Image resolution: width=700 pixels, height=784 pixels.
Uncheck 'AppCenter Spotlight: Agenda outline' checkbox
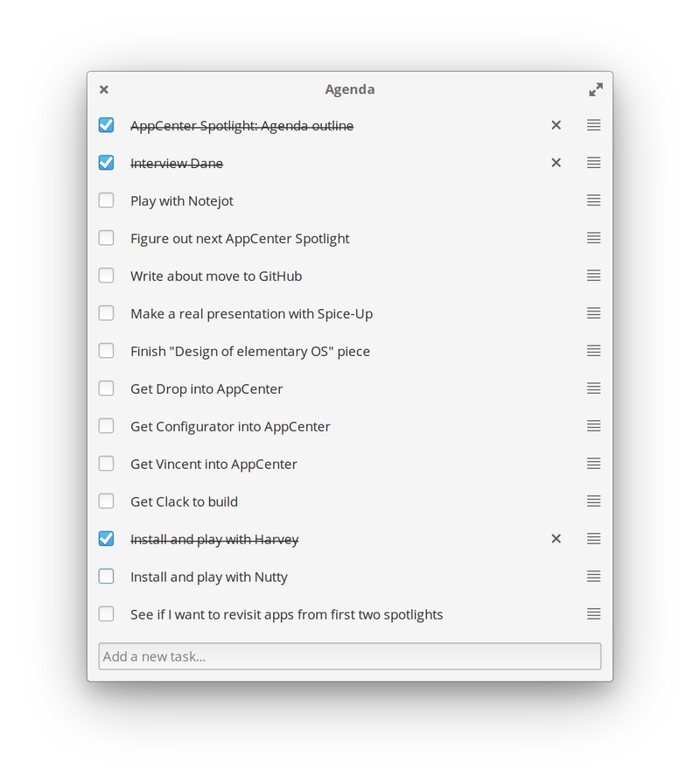point(106,125)
